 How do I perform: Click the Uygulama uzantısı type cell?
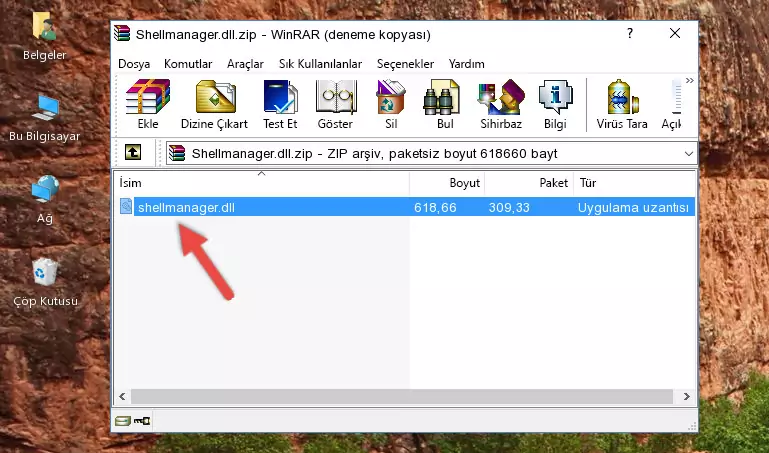tap(633, 207)
